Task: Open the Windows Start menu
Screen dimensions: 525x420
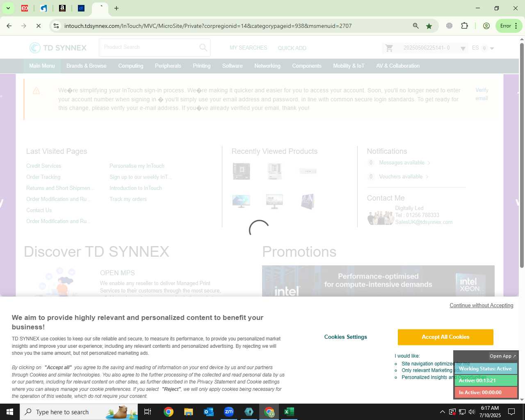Action: tap(10, 412)
